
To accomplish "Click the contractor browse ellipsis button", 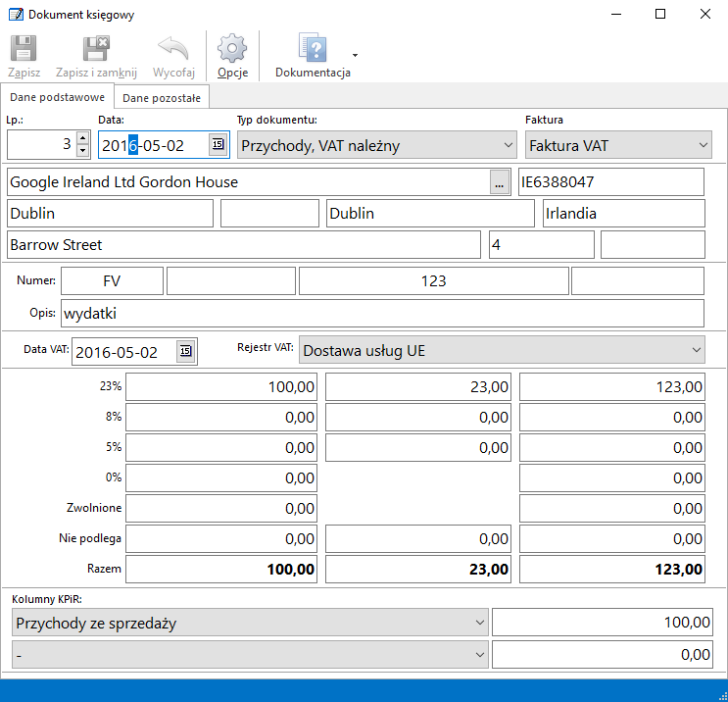I will [499, 182].
